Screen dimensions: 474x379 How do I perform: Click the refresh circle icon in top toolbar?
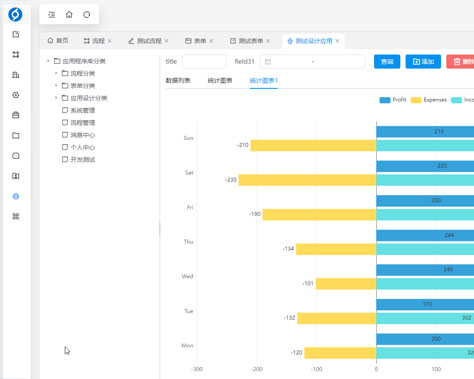tap(87, 14)
